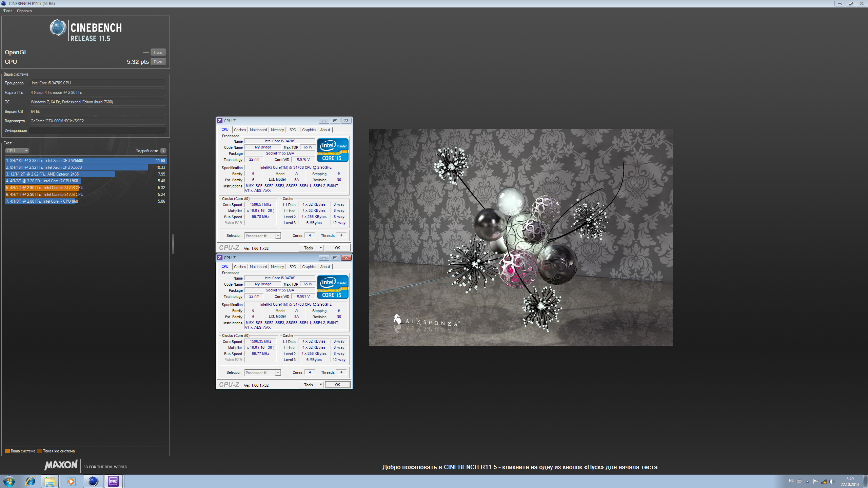Switch to Memory tab in lower CPU-Z
The width and height of the screenshot is (868, 488).
277,267
